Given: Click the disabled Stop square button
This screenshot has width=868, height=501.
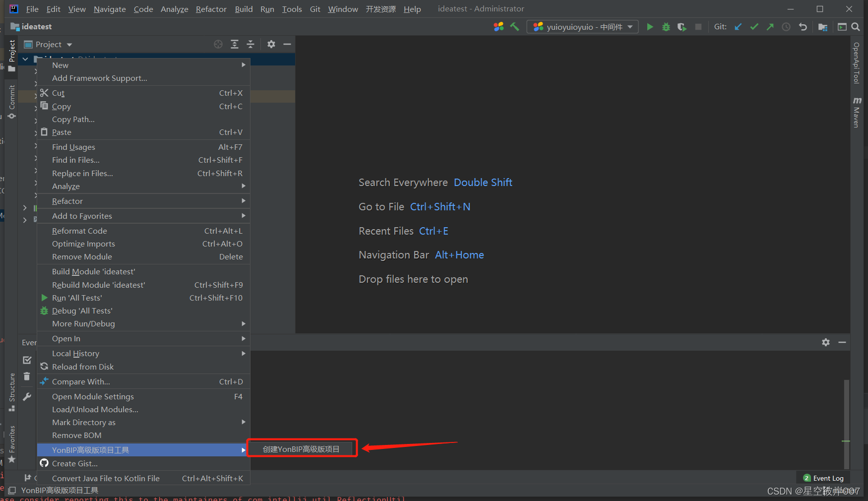Looking at the screenshot, I should 698,27.
